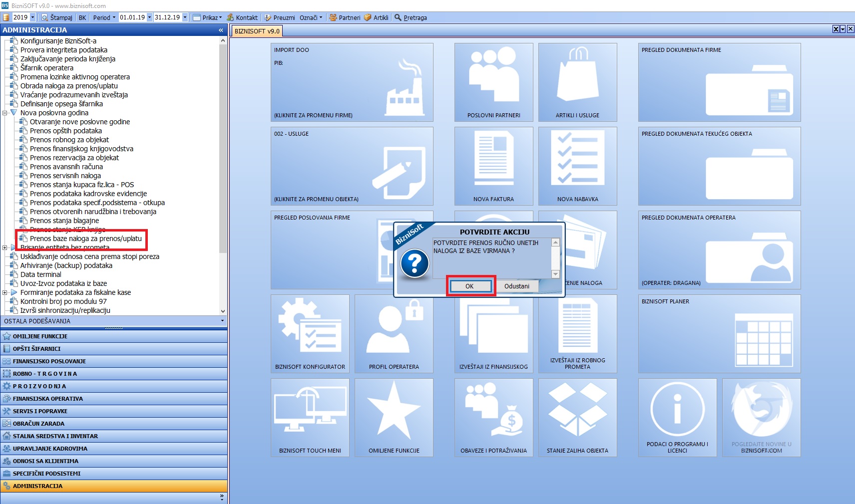Image resolution: width=855 pixels, height=504 pixels.
Task: Click the 002 - Usluge object tile
Action: [352, 166]
